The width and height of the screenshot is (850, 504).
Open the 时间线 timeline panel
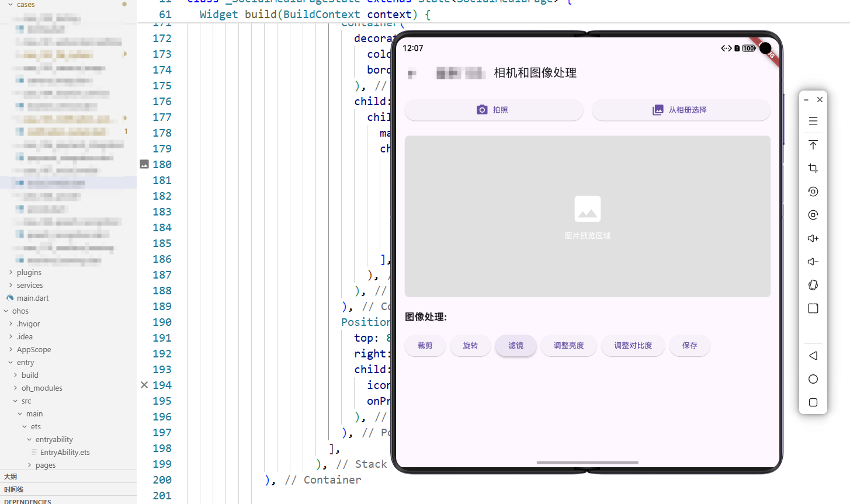click(x=13, y=489)
